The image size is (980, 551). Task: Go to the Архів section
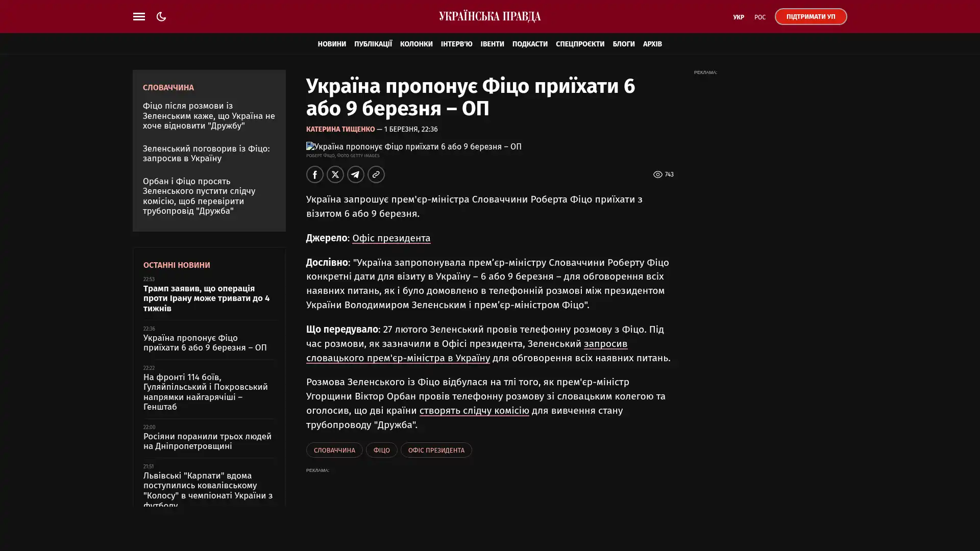652,44
